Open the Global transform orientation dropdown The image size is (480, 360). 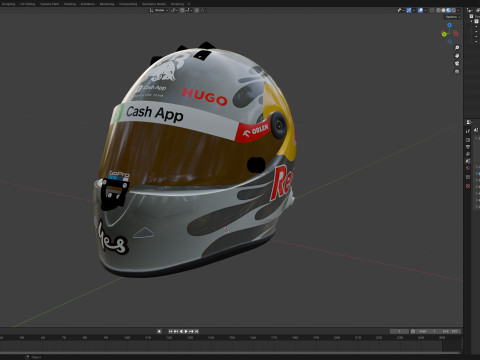[159, 10]
